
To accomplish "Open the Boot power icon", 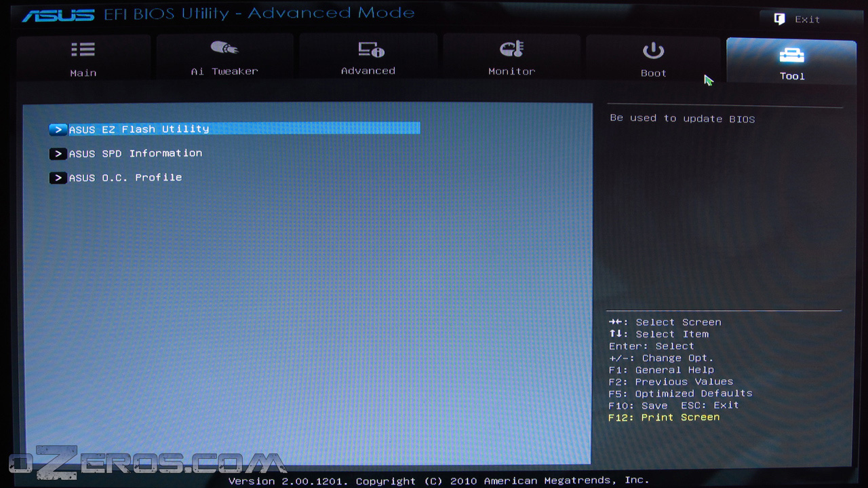I will coord(653,51).
